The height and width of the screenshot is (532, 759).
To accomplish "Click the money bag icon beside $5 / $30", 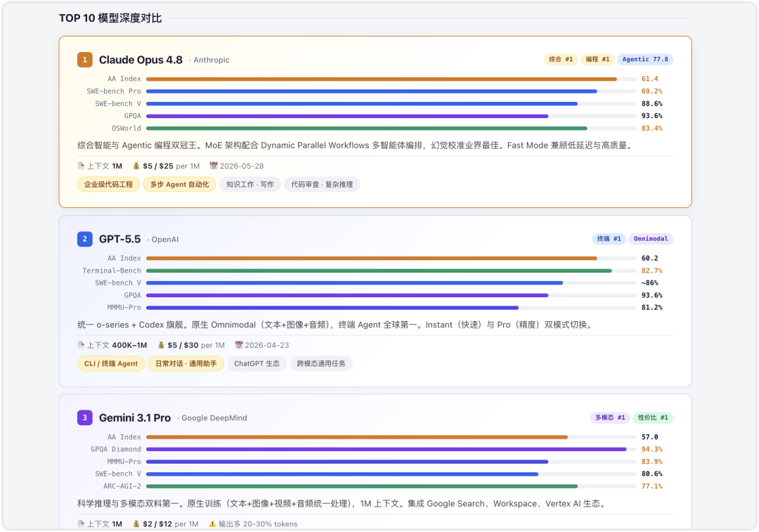I will coord(161,344).
